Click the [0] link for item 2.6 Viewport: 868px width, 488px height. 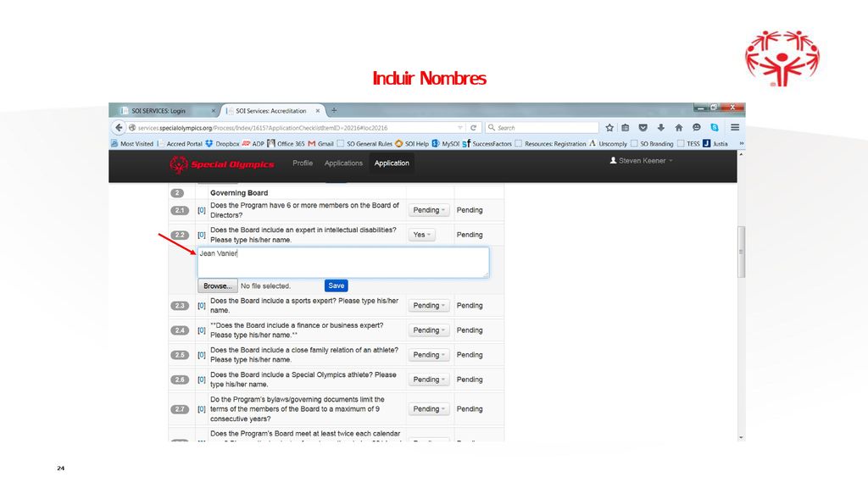[x=202, y=380]
